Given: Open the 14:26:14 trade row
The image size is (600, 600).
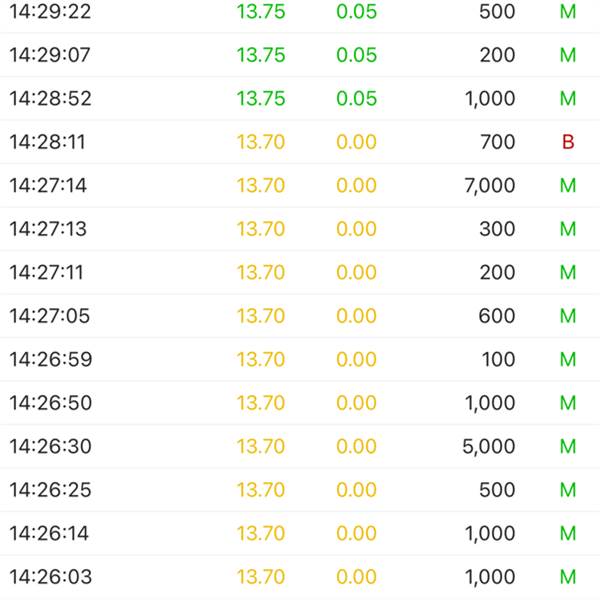Looking at the screenshot, I should pyautogui.click(x=300, y=533).
